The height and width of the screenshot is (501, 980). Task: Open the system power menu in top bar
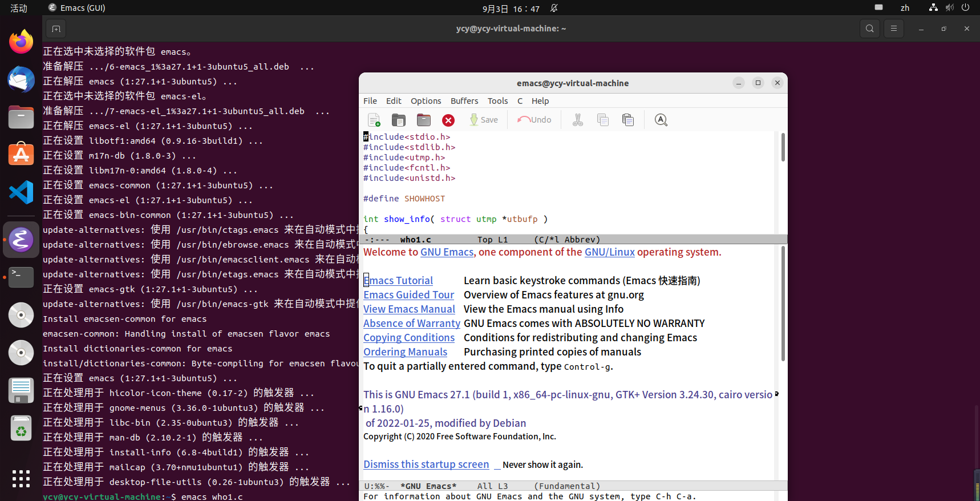(965, 8)
